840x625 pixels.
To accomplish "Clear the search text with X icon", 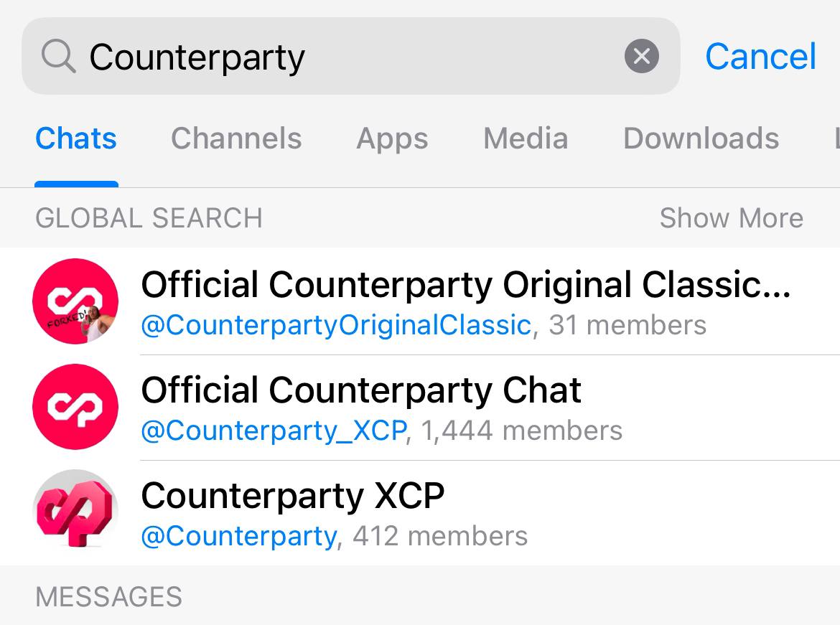I will (x=641, y=56).
